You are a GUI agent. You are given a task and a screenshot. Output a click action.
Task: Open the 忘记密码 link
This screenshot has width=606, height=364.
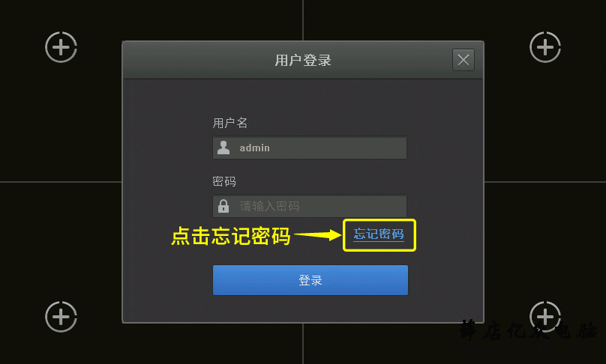coord(379,234)
